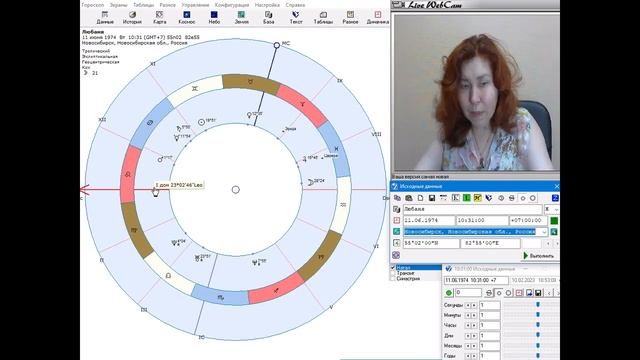The image size is (640, 360).
Task: Click the green square icon in Исходные данные toolbar
Action: coord(467,198)
